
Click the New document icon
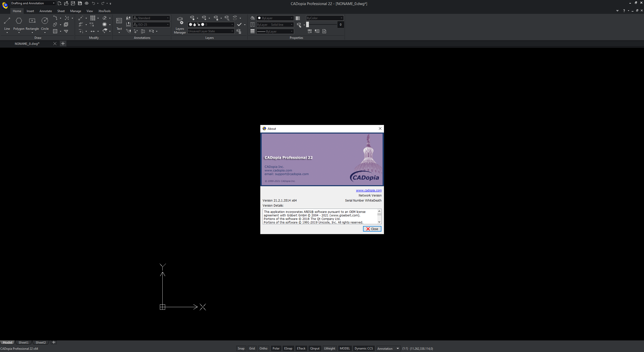59,3
